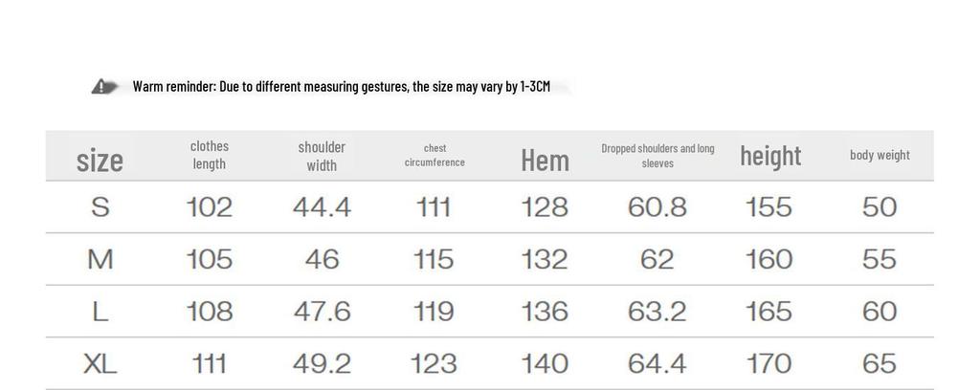The image size is (980, 390).
Task: Click the 'chest circumference' column header
Action: click(434, 155)
